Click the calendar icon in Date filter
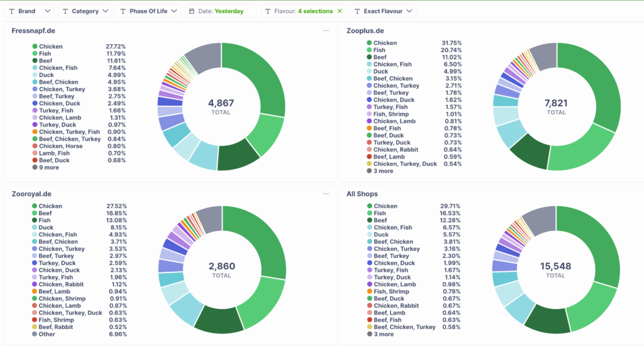The width and height of the screenshot is (644, 346). pos(192,11)
